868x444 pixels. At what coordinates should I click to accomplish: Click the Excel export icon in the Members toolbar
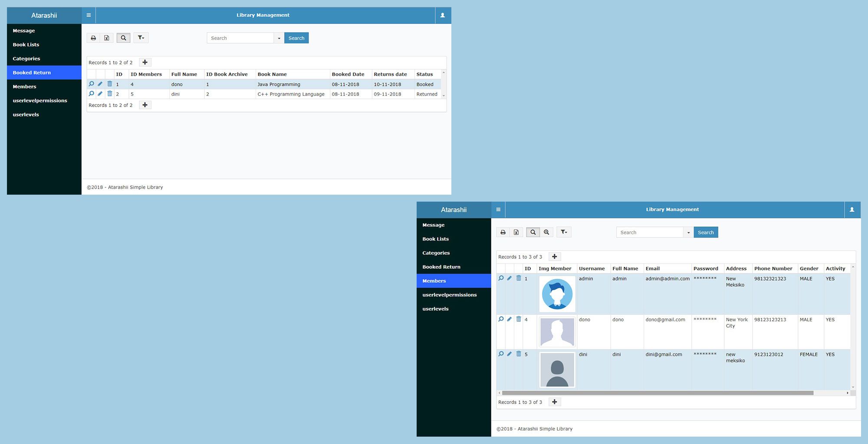click(x=516, y=232)
